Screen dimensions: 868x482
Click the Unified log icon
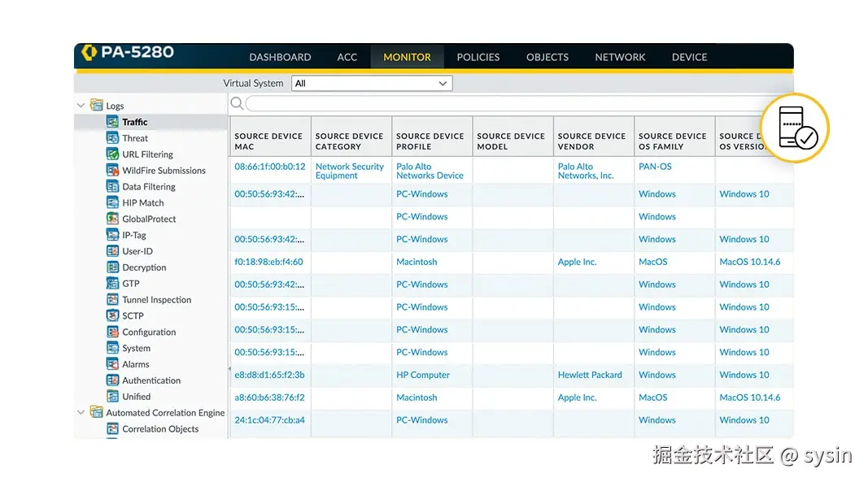click(112, 396)
